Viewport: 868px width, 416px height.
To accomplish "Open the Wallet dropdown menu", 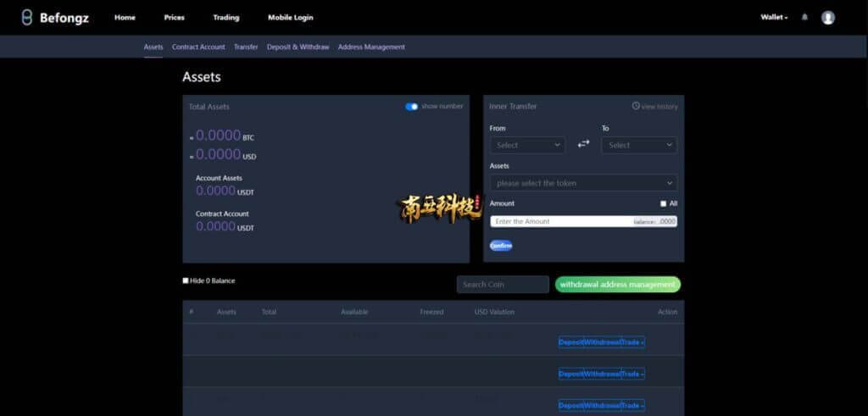I will click(773, 17).
